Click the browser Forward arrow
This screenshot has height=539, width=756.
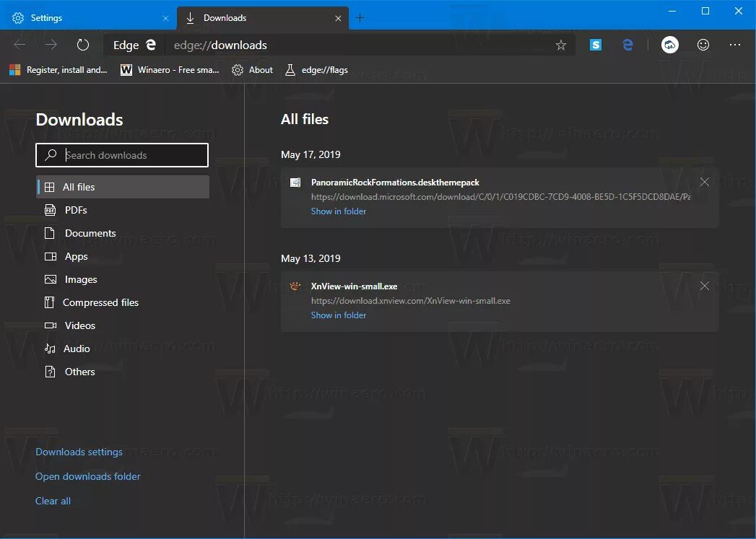(51, 45)
